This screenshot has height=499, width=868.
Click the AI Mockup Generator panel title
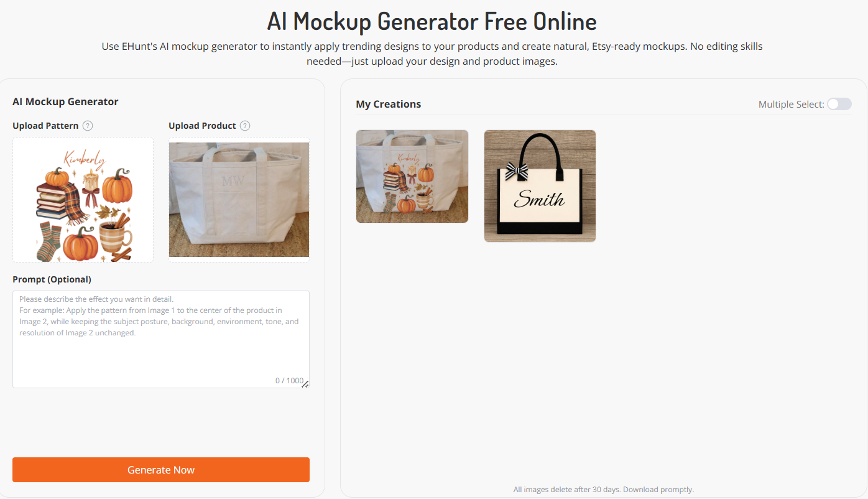[x=65, y=101]
